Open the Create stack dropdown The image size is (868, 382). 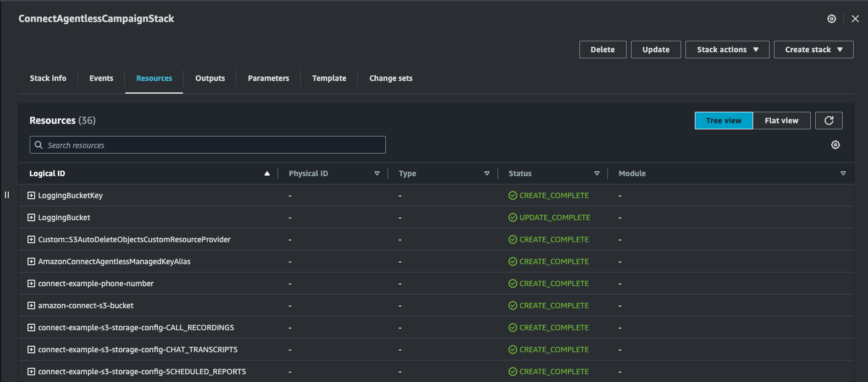tap(814, 50)
